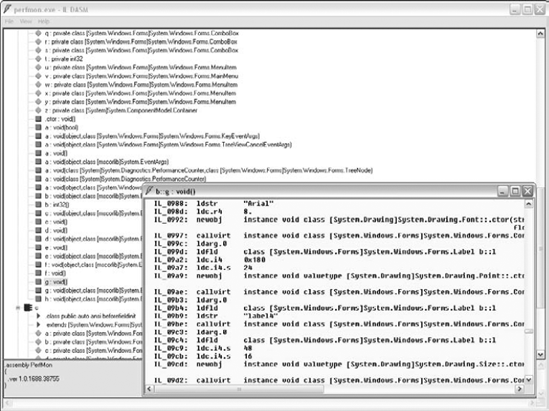Click the method icon beside f : void()
Image resolution: width=549 pixels, height=411 pixels.
[39, 273]
